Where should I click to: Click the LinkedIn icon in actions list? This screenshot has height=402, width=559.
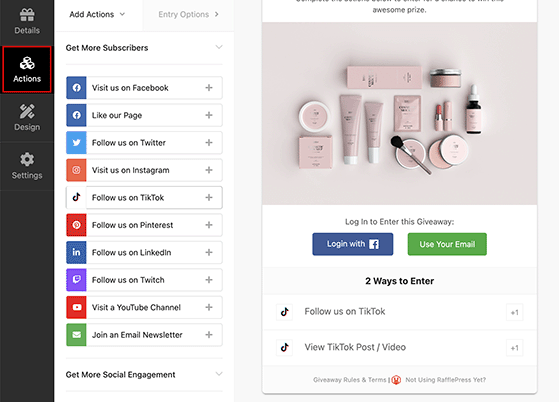[x=76, y=252]
